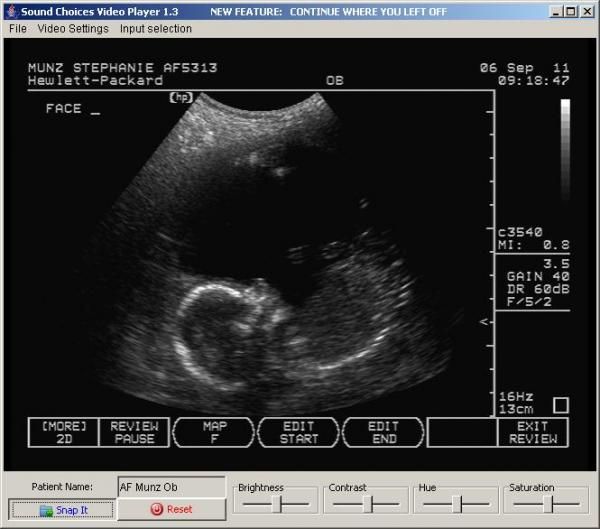
Task: Click the 'MUNZ STEPHANIE AF5313' patient text
Action: pos(122,68)
